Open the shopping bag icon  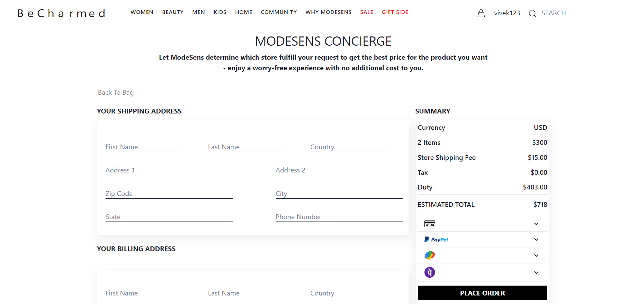pyautogui.click(x=481, y=13)
